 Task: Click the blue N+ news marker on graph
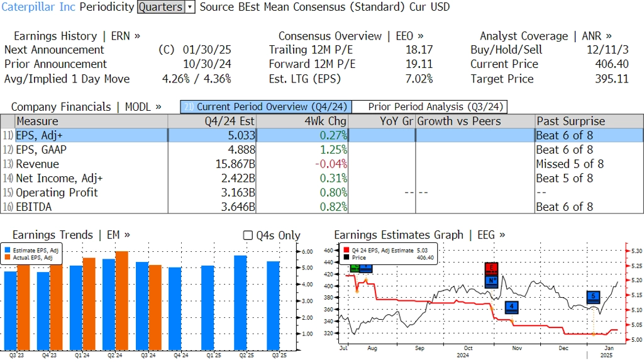491,281
